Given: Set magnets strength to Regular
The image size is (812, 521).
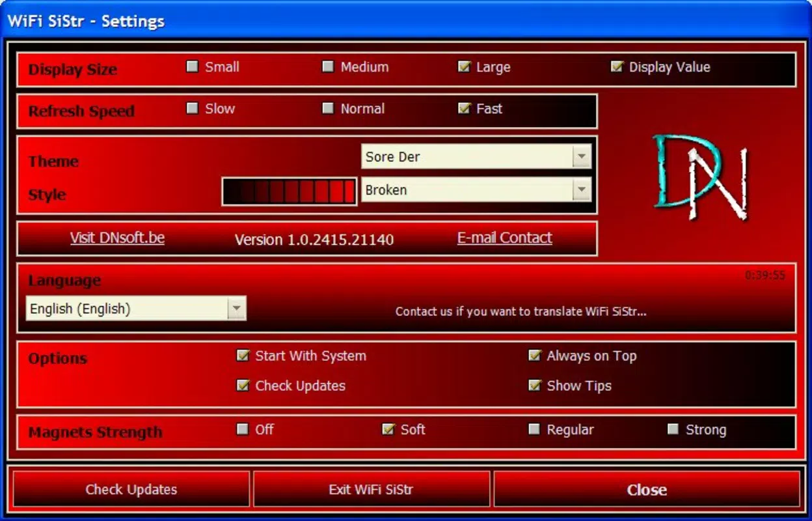Looking at the screenshot, I should pyautogui.click(x=535, y=429).
